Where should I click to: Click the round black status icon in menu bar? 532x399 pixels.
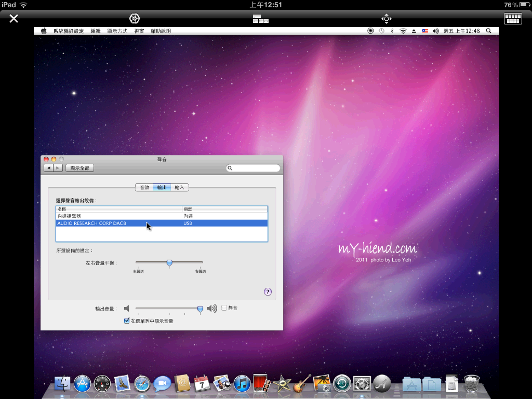coord(370,31)
